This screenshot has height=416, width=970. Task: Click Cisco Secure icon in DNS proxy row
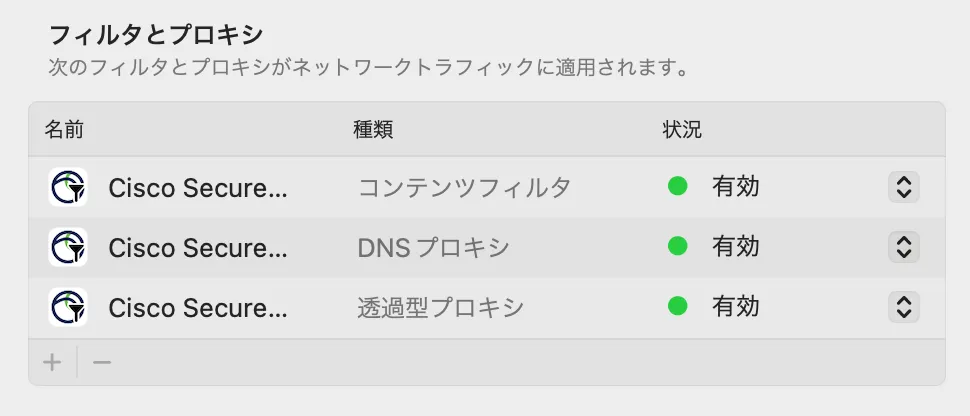point(68,247)
